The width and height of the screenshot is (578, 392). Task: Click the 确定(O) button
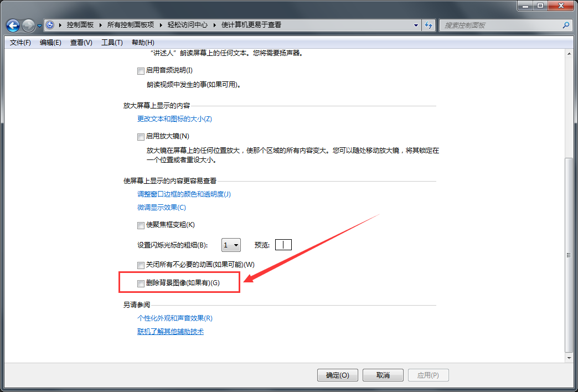point(338,375)
